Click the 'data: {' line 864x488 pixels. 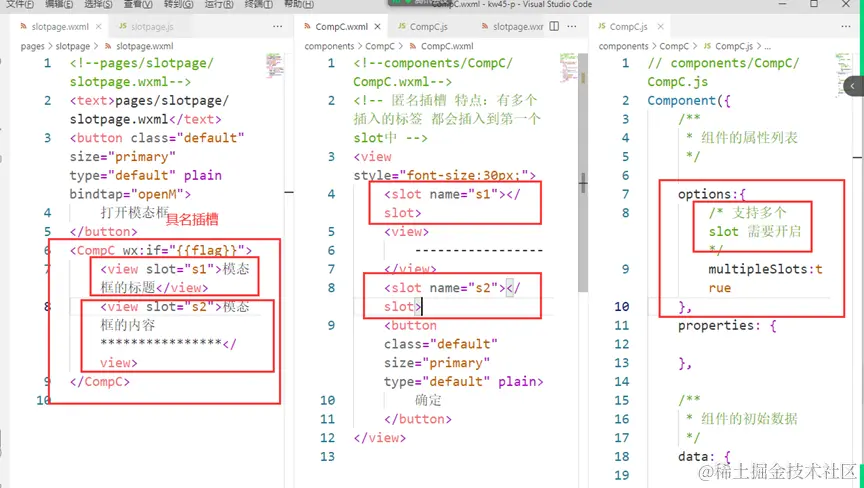(704, 457)
